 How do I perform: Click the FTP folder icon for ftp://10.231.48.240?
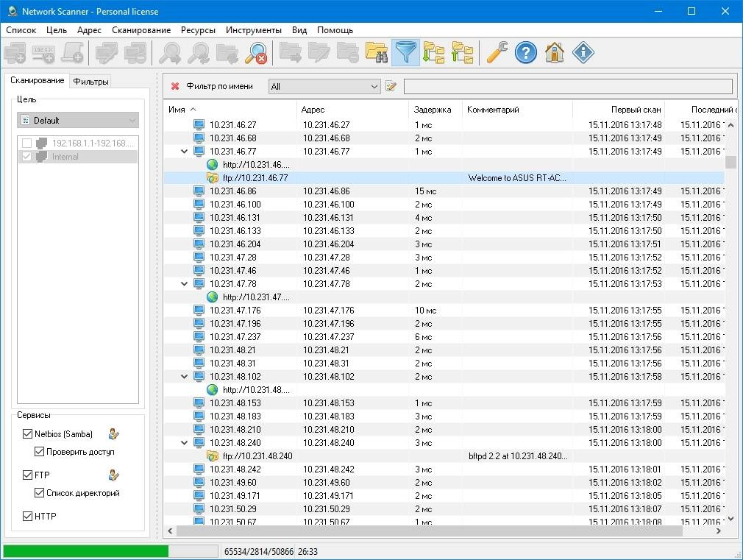tap(213, 456)
